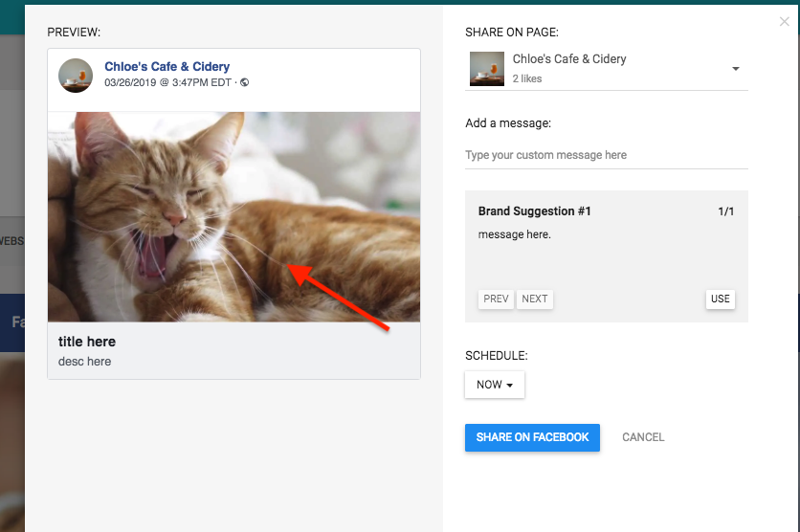Click the custom message input field
This screenshot has width=800, height=532.
(606, 155)
